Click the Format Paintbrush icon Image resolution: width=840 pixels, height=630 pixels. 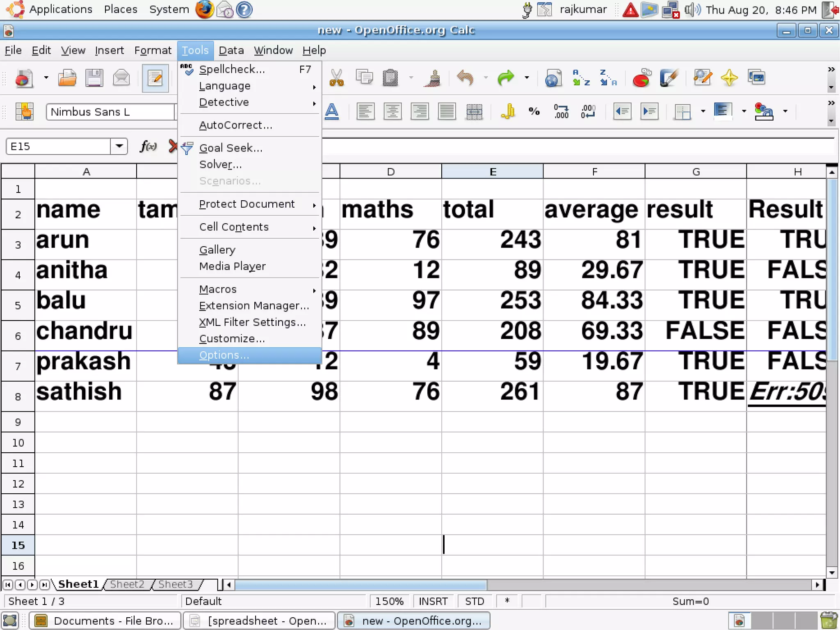coord(432,78)
